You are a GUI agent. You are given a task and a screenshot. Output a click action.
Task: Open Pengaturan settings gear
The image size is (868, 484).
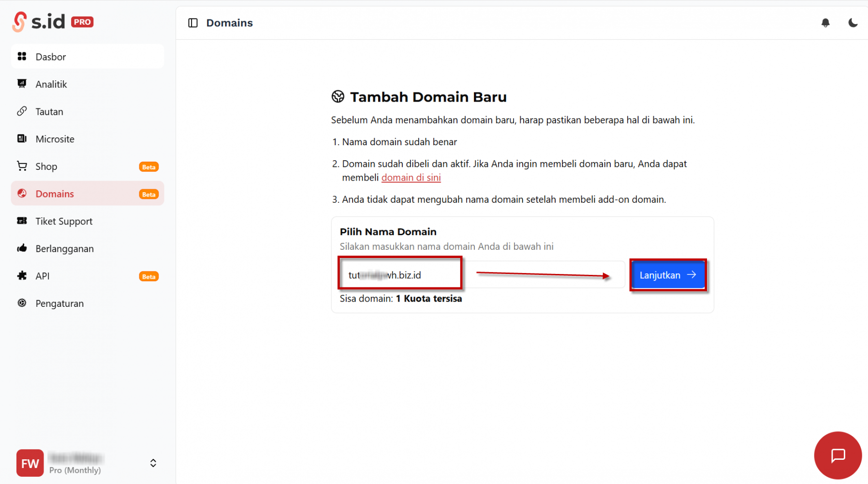(22, 303)
